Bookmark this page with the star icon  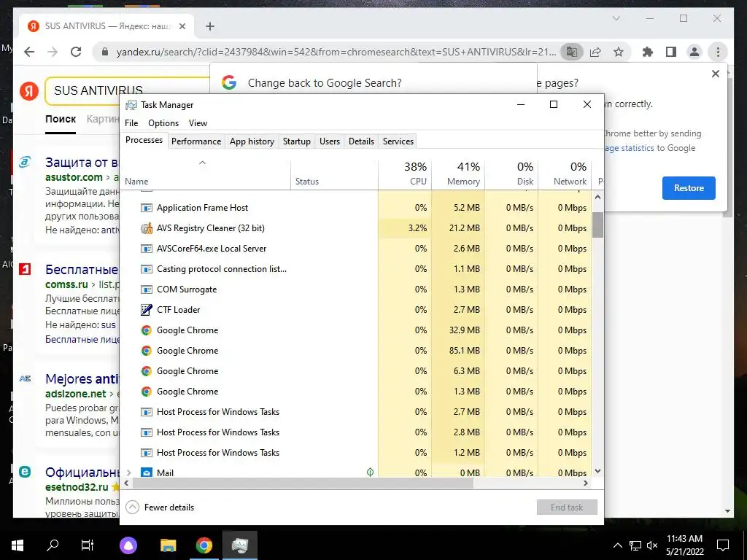pyautogui.click(x=619, y=52)
